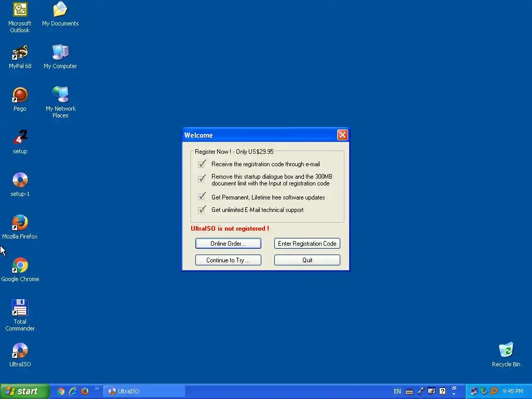Select the UltraISO desktop shortcut
The height and width of the screenshot is (399, 532).
20,355
